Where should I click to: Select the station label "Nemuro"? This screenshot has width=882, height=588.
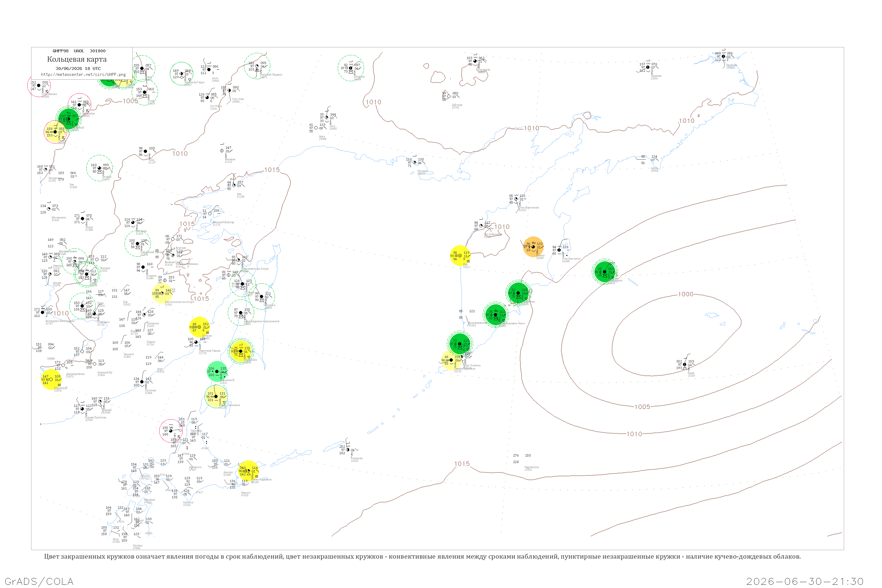point(245,493)
